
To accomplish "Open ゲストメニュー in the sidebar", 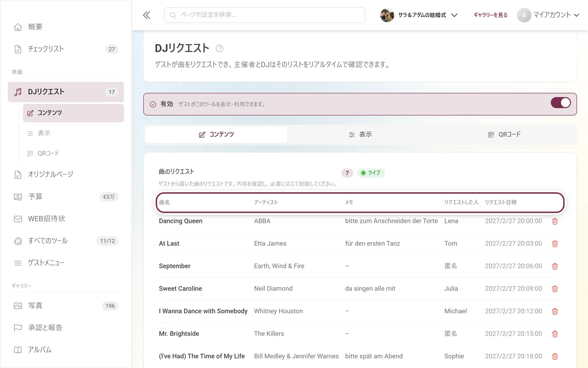I will point(66,263).
